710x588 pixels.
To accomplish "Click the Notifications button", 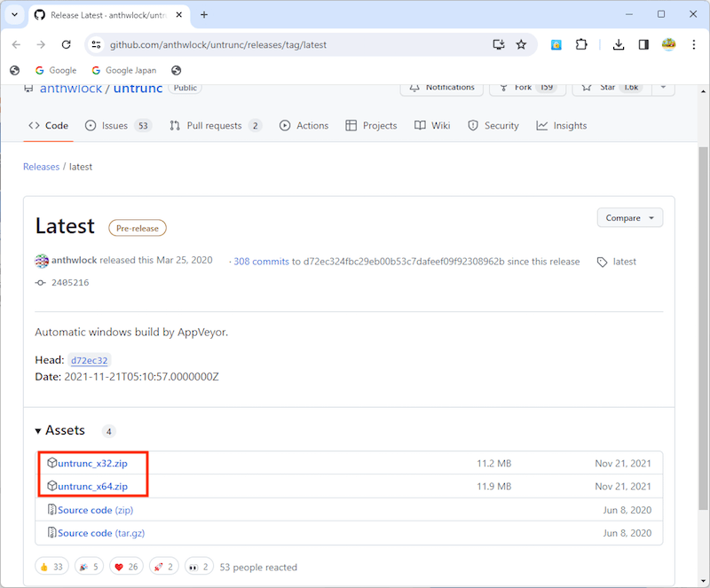I will [442, 89].
